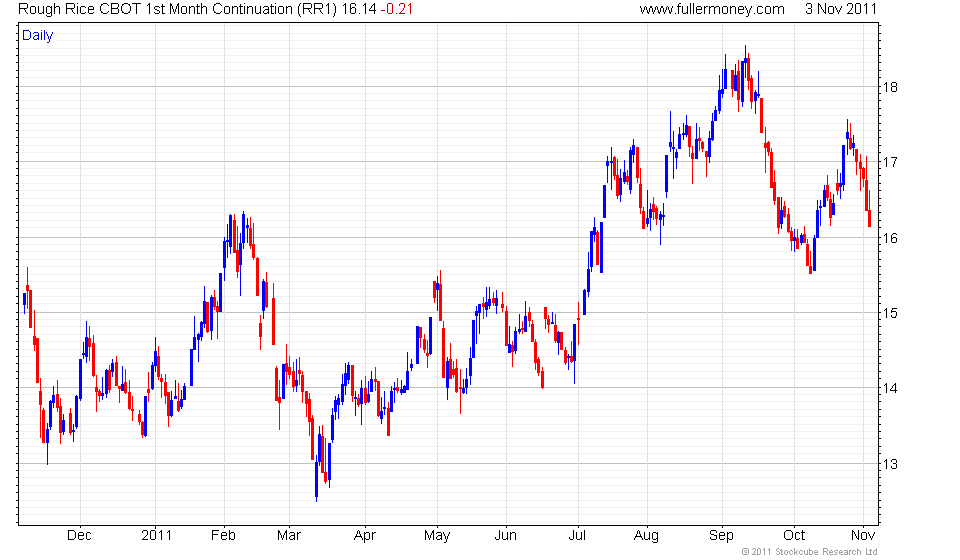Open the www.fullermoney.com link
This screenshot has width=960, height=560.
712,9
